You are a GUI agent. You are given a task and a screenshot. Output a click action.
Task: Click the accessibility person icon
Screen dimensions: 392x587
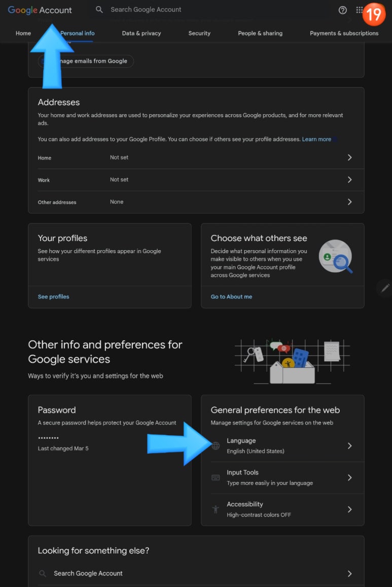pos(216,509)
